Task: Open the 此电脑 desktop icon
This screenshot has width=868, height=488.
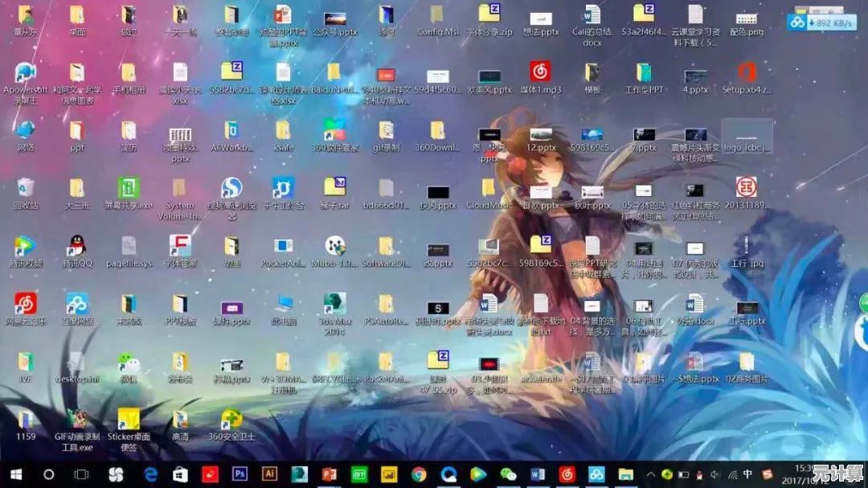Action: [283, 304]
